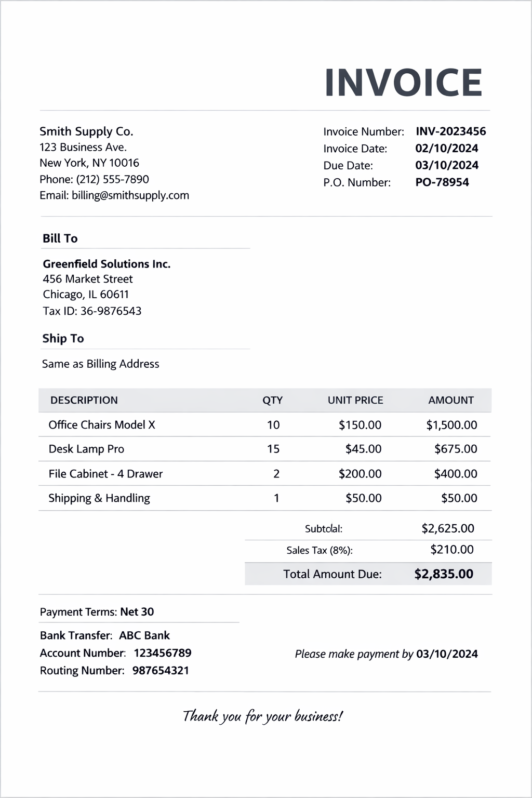Image resolution: width=532 pixels, height=798 pixels.
Task: Click the Sales Tax amount $210.00
Action: tap(451, 550)
